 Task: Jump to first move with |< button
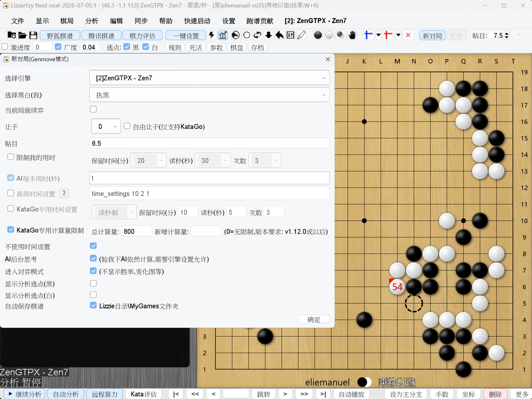pos(176,394)
